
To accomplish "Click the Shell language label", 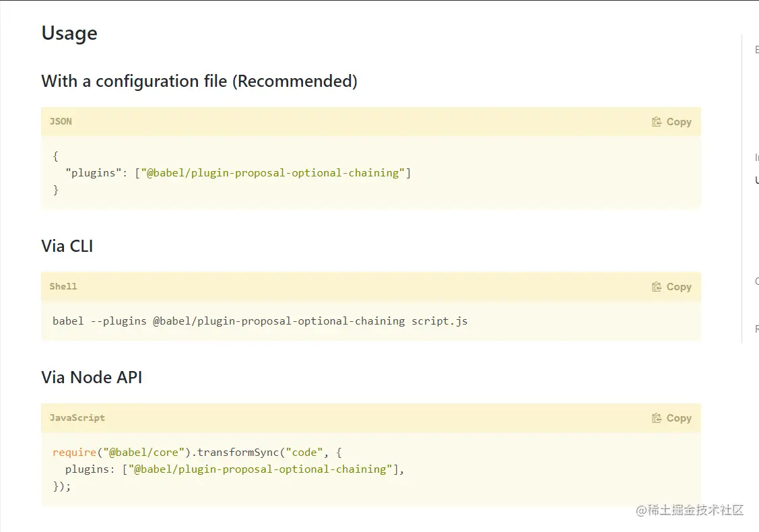I will (x=63, y=287).
